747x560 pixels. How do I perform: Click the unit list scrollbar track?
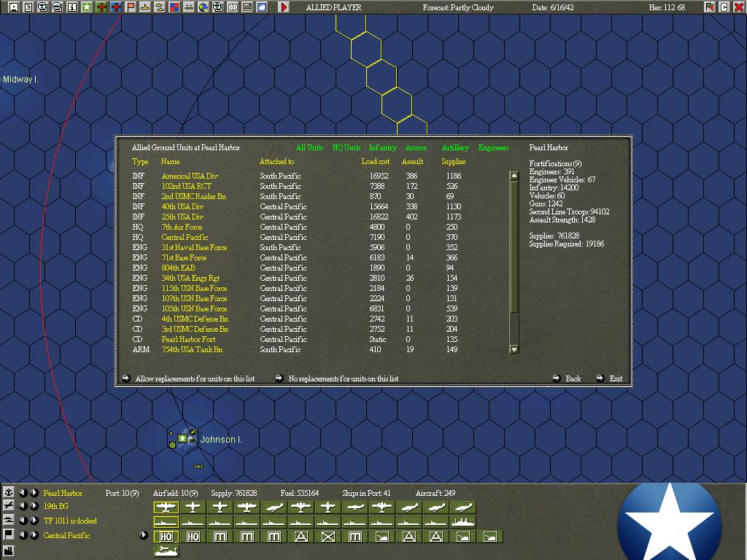coord(514,262)
